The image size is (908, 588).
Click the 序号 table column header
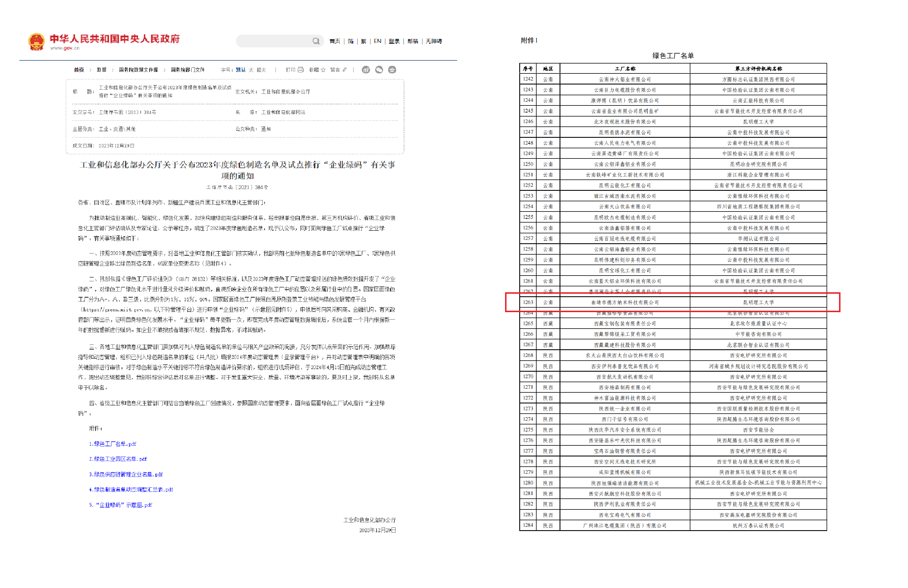point(528,69)
